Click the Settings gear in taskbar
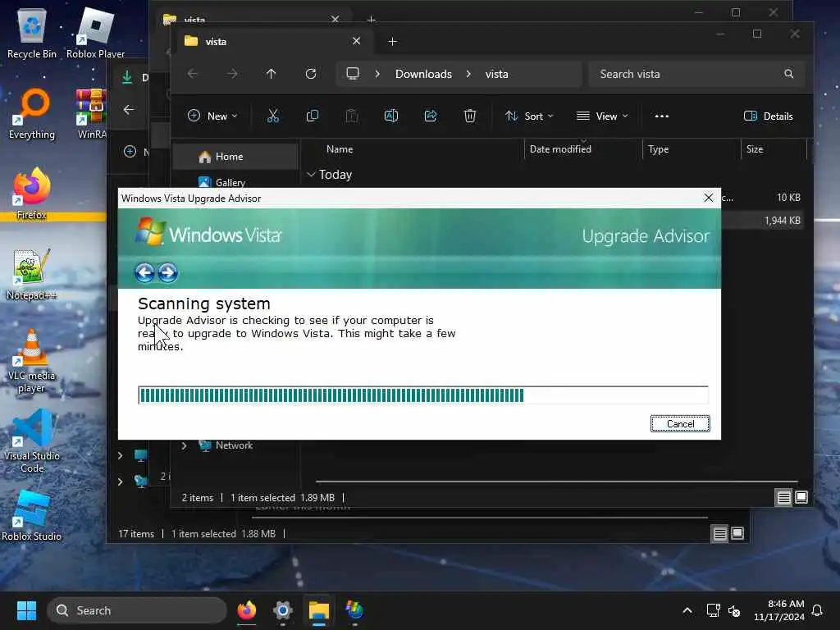Image resolution: width=840 pixels, height=630 pixels. tap(283, 610)
